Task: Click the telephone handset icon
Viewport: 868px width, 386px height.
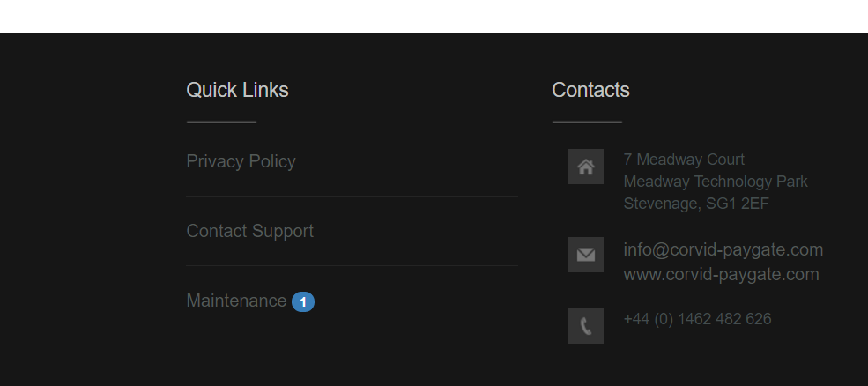Action: pos(586,326)
